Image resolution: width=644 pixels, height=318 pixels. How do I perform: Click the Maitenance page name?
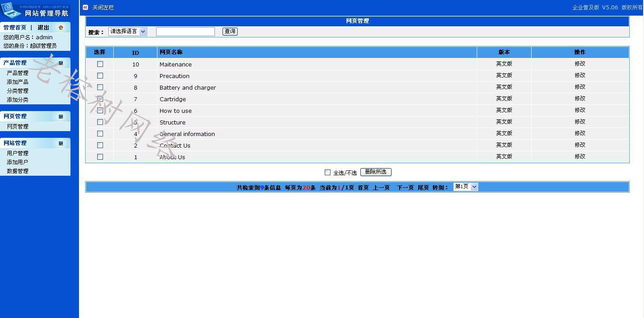(176, 65)
